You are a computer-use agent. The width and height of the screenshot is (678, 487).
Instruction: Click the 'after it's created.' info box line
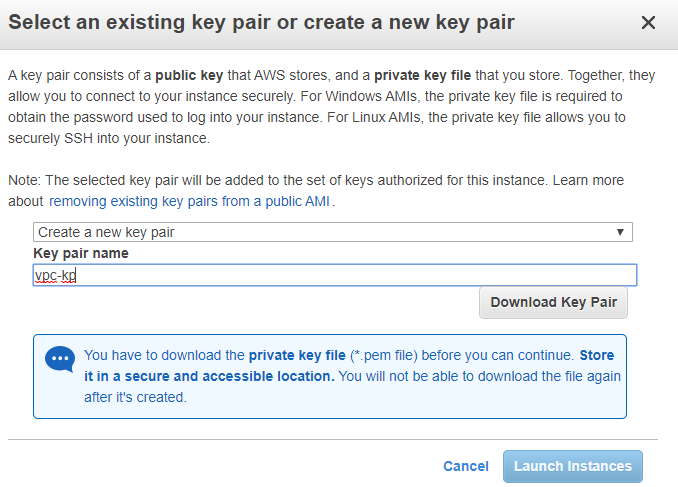pos(136,397)
